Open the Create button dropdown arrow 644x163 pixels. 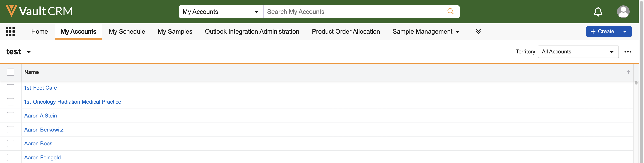(x=624, y=31)
